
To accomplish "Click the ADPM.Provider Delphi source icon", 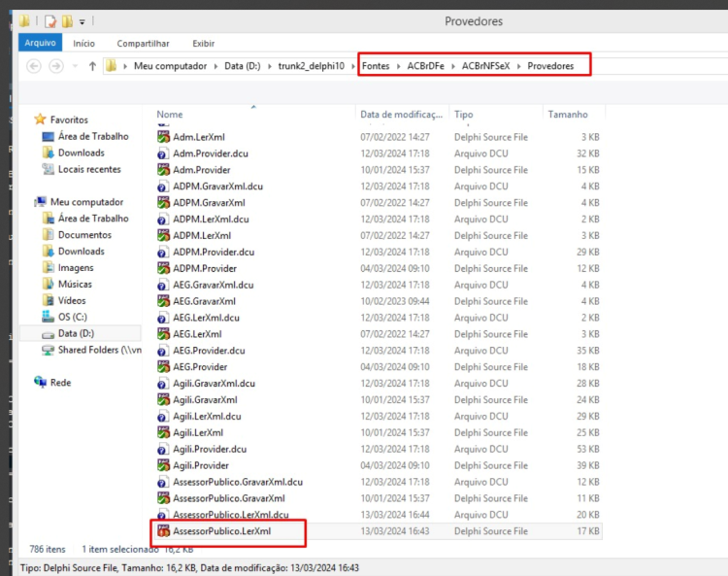I will pos(163,268).
